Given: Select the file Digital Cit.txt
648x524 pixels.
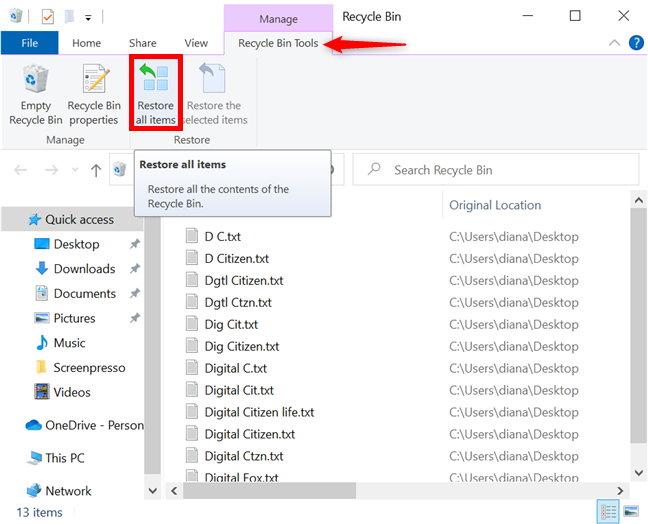Looking at the screenshot, I should (x=239, y=390).
